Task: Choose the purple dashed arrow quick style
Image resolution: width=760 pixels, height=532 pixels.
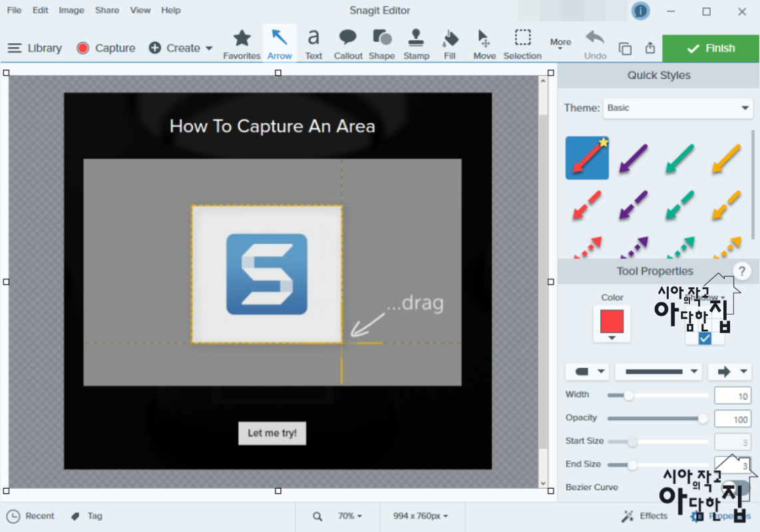Action: point(633,205)
